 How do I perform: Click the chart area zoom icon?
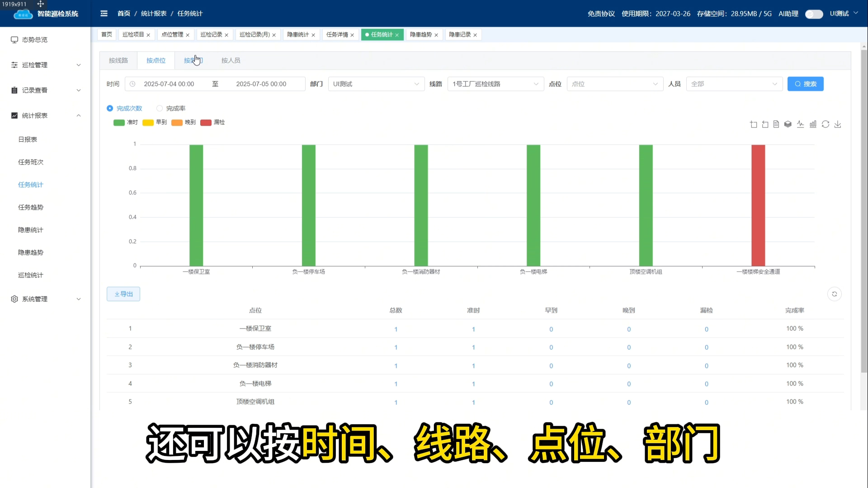tap(753, 124)
